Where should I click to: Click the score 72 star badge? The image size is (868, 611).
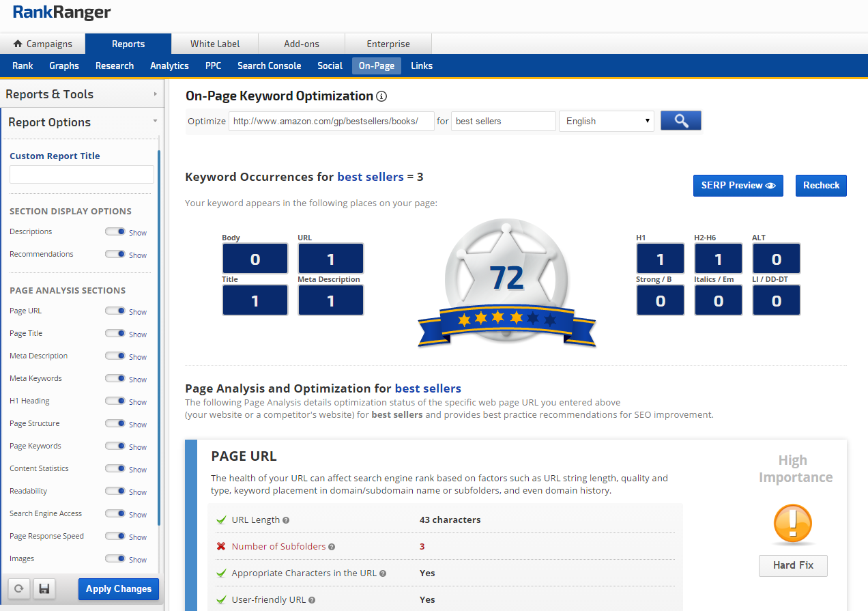tap(506, 280)
